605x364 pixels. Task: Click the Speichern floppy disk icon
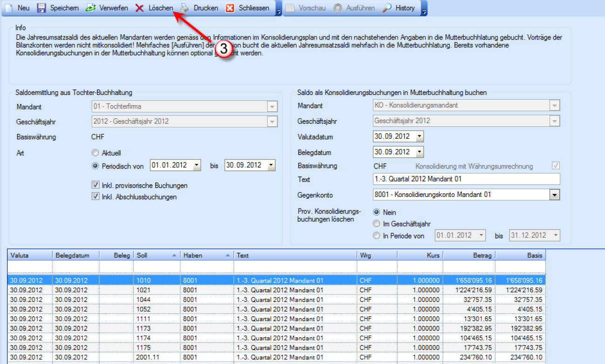(x=41, y=8)
